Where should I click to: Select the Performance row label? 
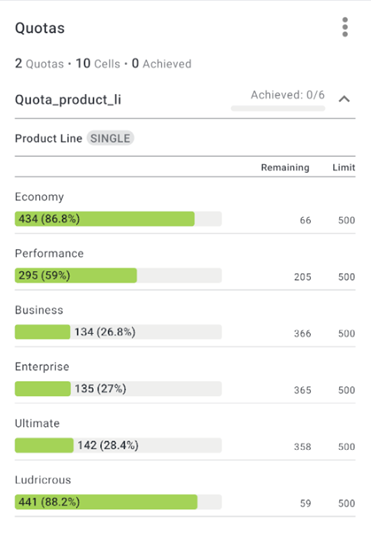(x=49, y=253)
